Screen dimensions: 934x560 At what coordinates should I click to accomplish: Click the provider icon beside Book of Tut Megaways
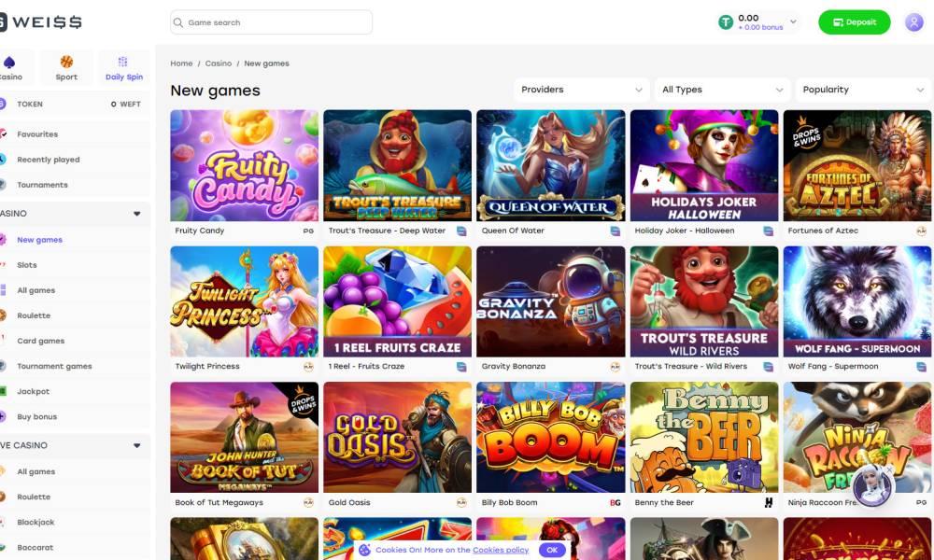tap(308, 503)
